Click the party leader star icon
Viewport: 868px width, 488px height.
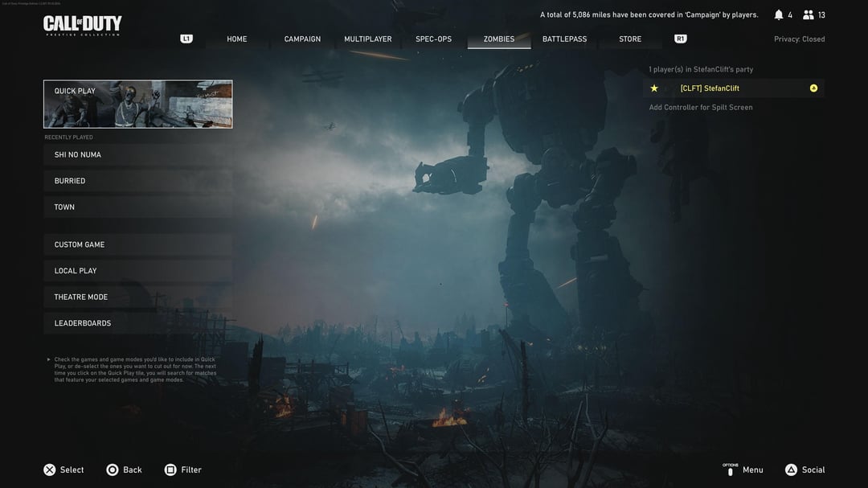coord(654,88)
